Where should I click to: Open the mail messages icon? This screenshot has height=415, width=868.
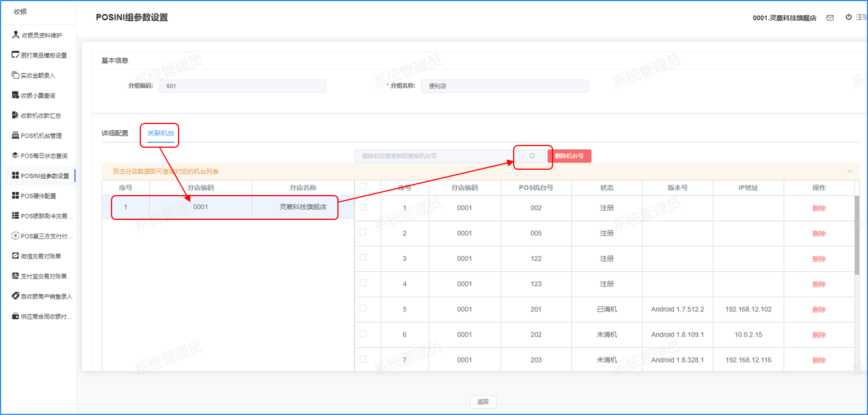pyautogui.click(x=830, y=17)
